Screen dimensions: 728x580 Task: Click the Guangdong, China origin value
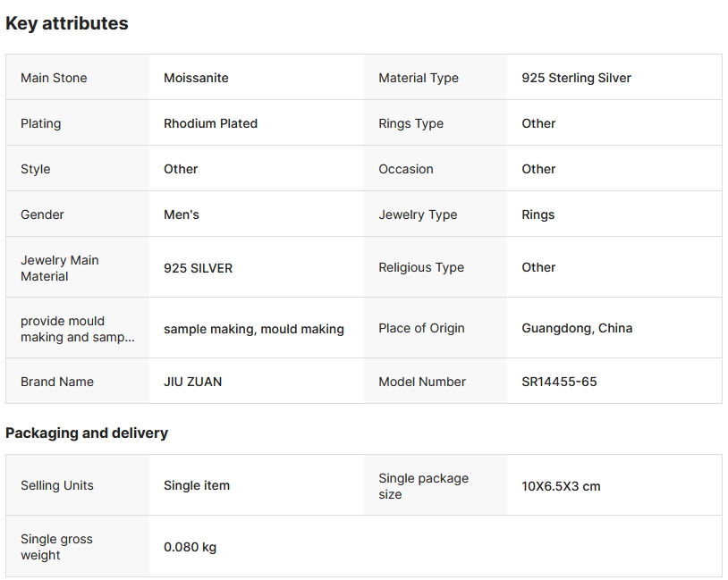click(577, 328)
